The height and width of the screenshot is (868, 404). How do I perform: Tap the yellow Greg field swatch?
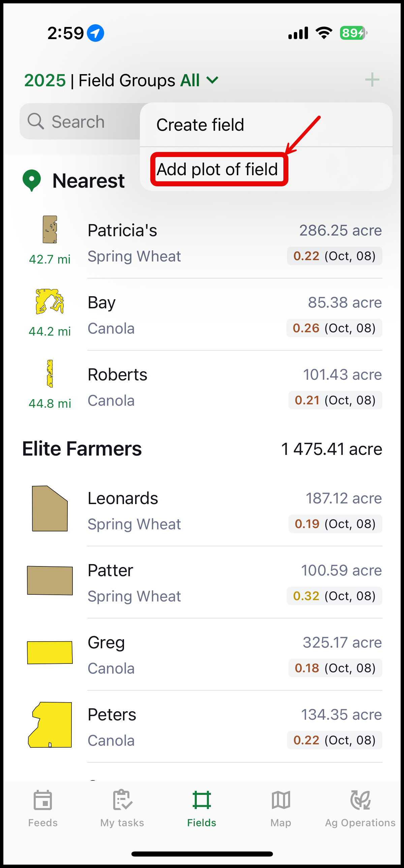(x=50, y=653)
